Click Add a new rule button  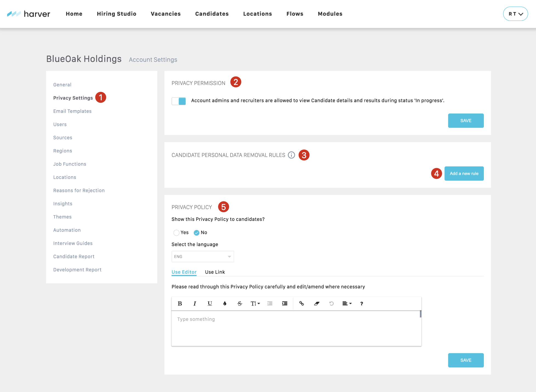(464, 174)
